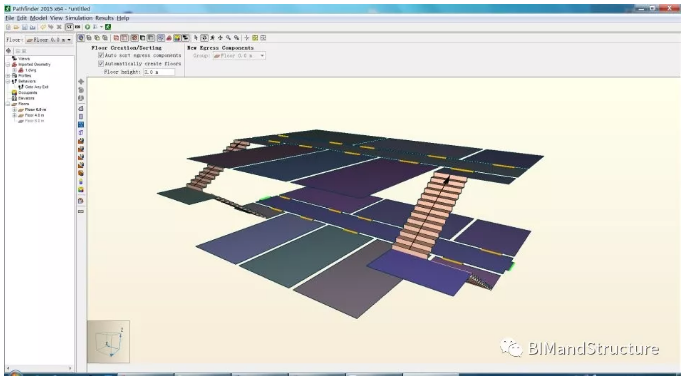Click the measure ruler tool at toolbar bottom
The image size is (687, 380).
[x=81, y=211]
